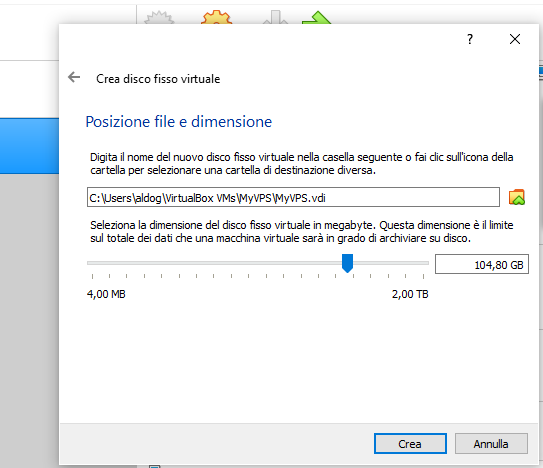The width and height of the screenshot is (543, 468).
Task: Click the slider track at its midpoint
Action: tap(258, 263)
